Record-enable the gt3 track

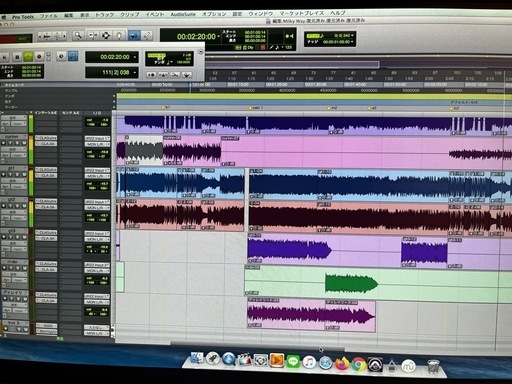tap(4, 237)
